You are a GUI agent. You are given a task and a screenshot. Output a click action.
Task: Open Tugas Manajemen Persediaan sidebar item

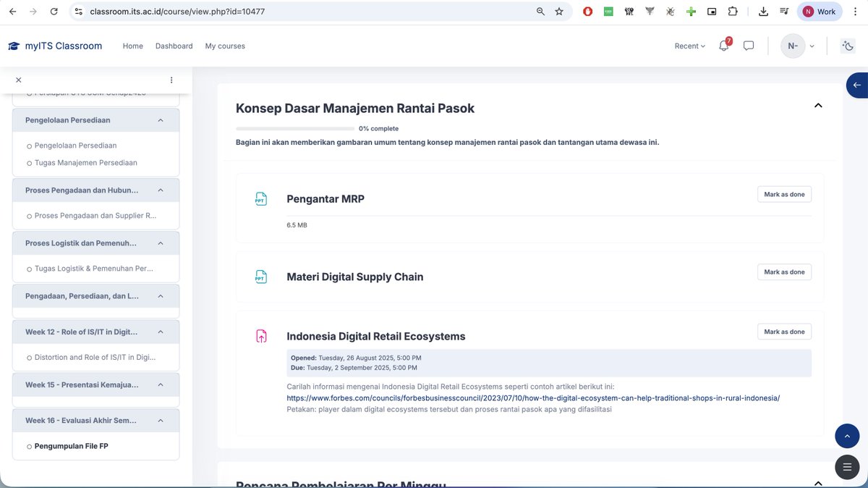[85, 163]
